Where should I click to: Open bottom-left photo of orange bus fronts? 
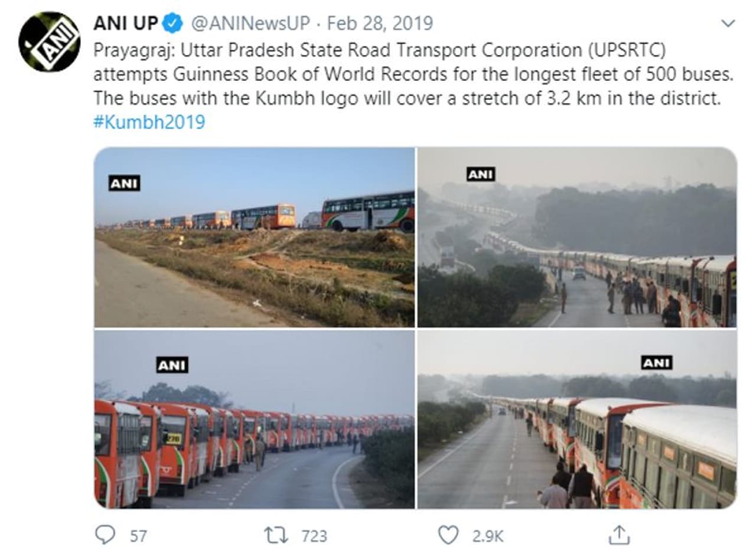pos(255,419)
